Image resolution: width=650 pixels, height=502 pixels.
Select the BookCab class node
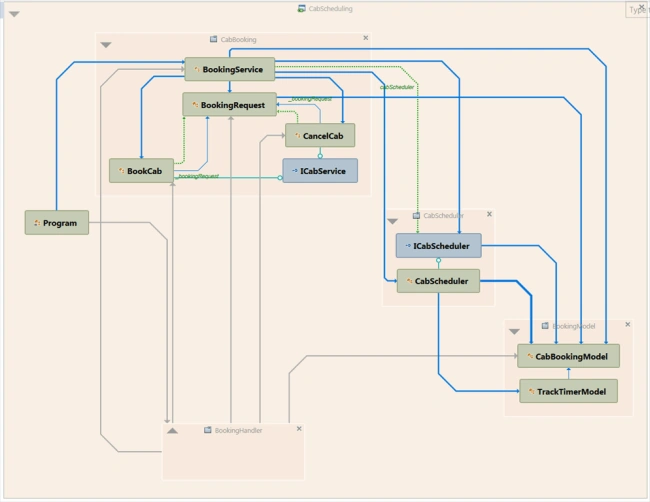click(x=141, y=171)
